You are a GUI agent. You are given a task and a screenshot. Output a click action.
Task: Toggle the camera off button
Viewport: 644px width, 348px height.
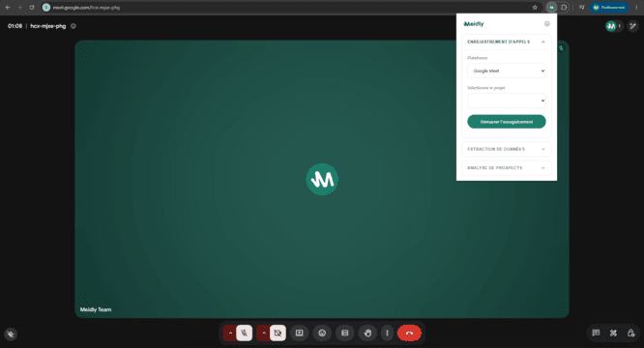coord(278,333)
